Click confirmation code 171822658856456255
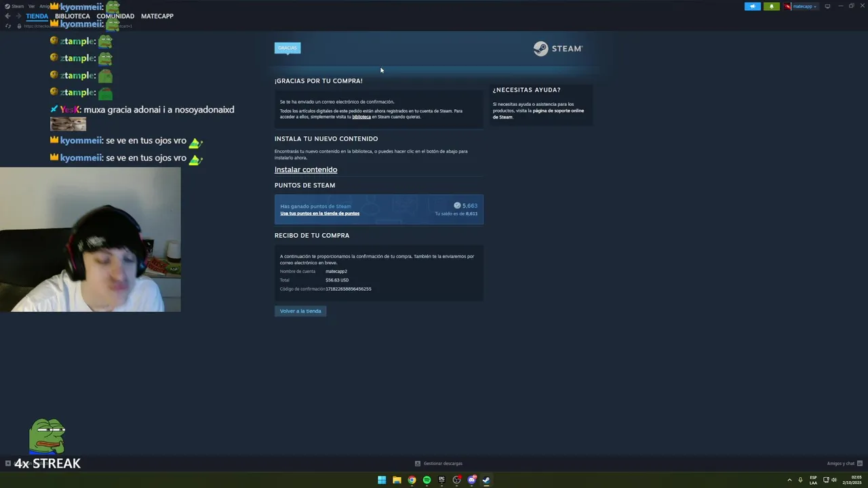The height and width of the screenshot is (488, 868). tap(349, 289)
